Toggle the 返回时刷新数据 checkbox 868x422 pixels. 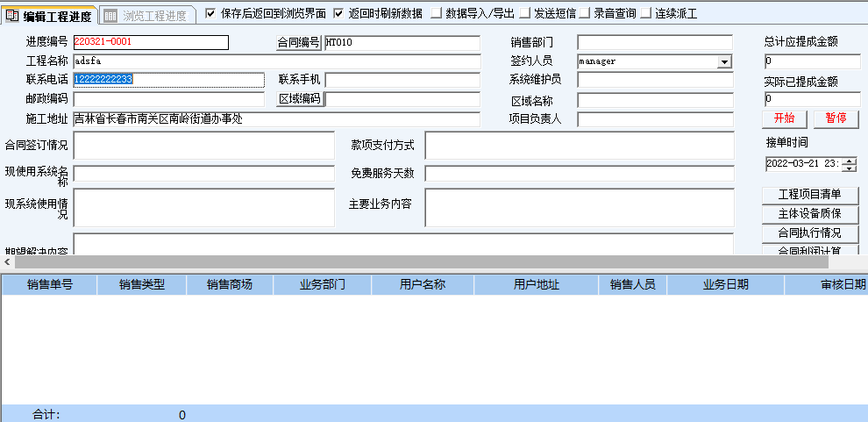(338, 13)
